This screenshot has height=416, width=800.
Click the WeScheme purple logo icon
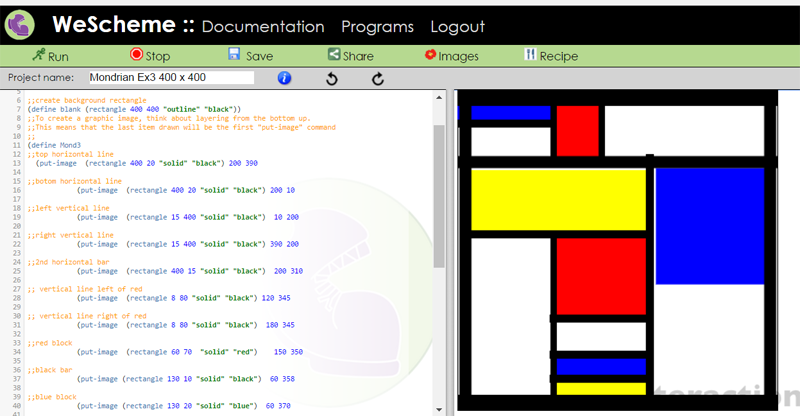coord(19,25)
